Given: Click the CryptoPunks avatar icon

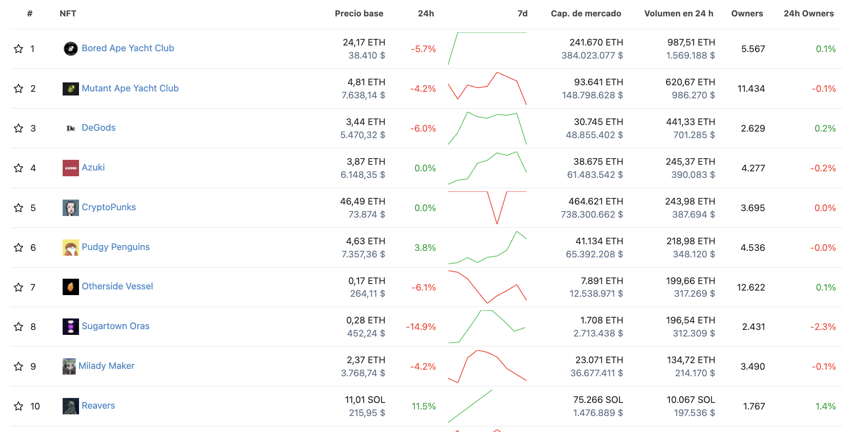Looking at the screenshot, I should point(70,208).
